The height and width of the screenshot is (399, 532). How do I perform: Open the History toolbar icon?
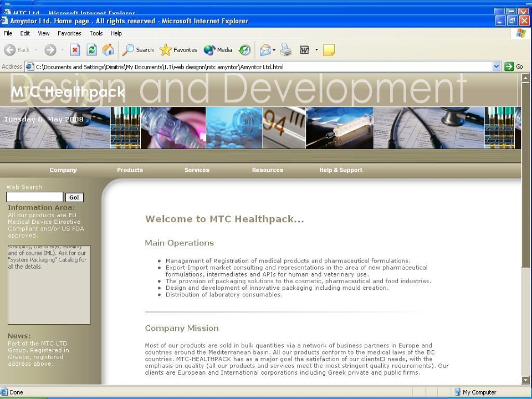tap(244, 50)
